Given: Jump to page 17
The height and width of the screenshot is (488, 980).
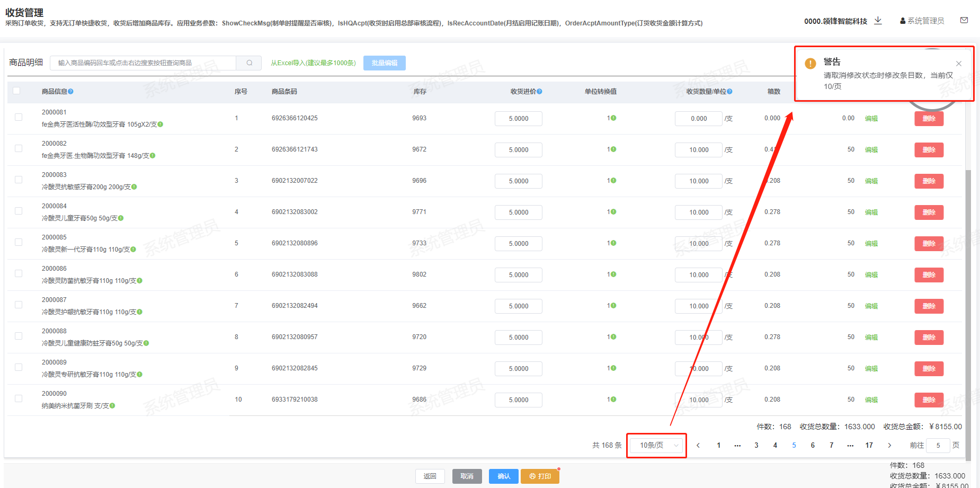Looking at the screenshot, I should click(869, 446).
